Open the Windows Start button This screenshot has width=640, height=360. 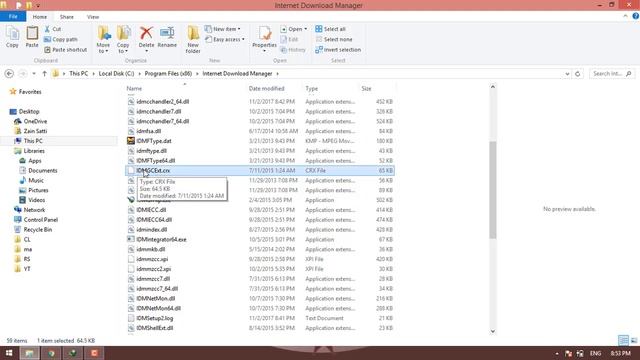click(x=9, y=353)
